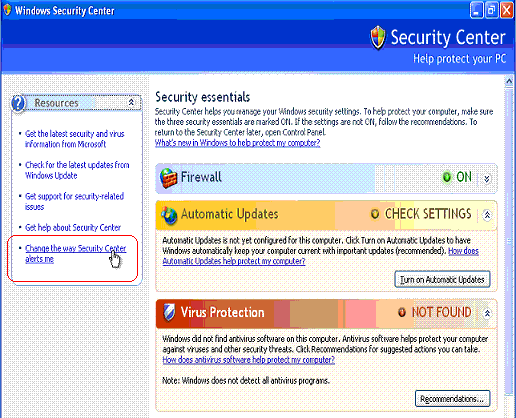Click Check for the latest updates link
The image size is (516, 418).
(x=77, y=170)
